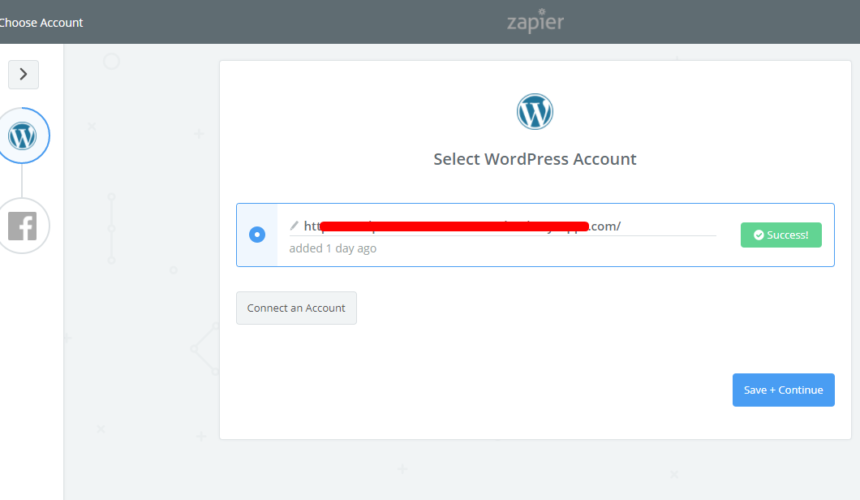Click the Zapier logo in the header
This screenshot has height=500, width=860.
535,21
